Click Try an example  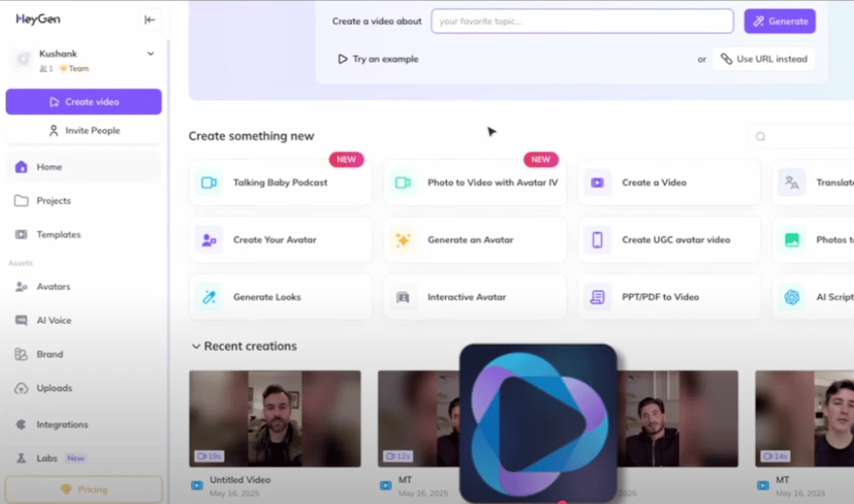pos(378,59)
